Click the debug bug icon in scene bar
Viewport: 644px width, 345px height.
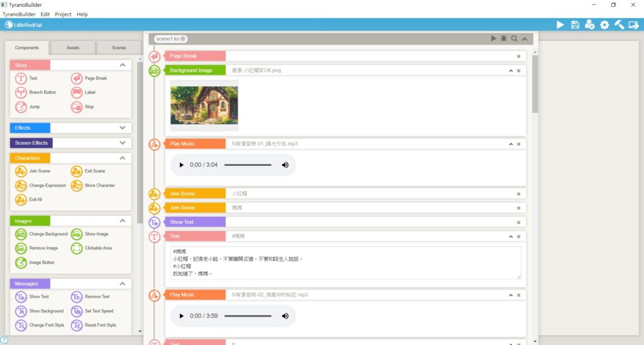pyautogui.click(x=504, y=38)
